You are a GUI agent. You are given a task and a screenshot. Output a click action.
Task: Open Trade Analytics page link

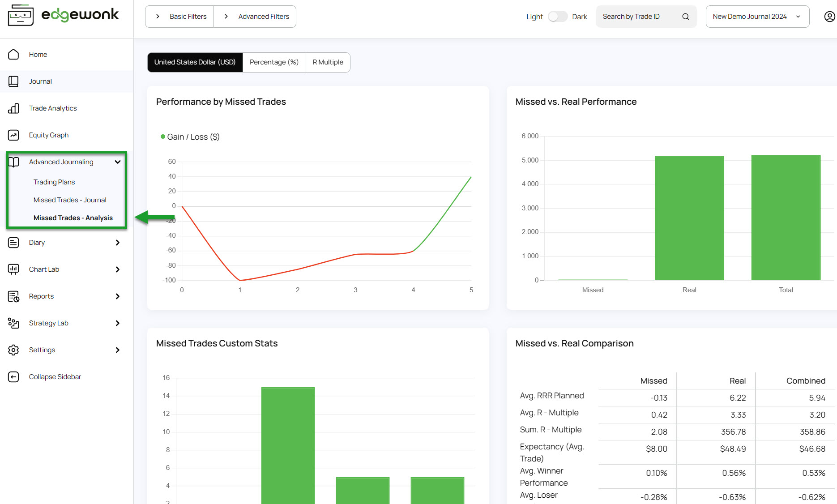(53, 108)
